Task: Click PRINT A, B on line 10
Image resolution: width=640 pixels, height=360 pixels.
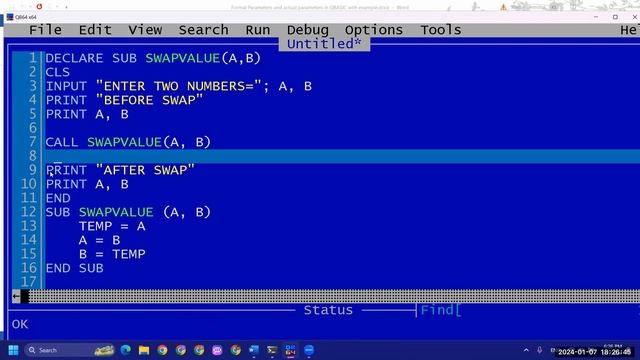Action: click(x=87, y=184)
